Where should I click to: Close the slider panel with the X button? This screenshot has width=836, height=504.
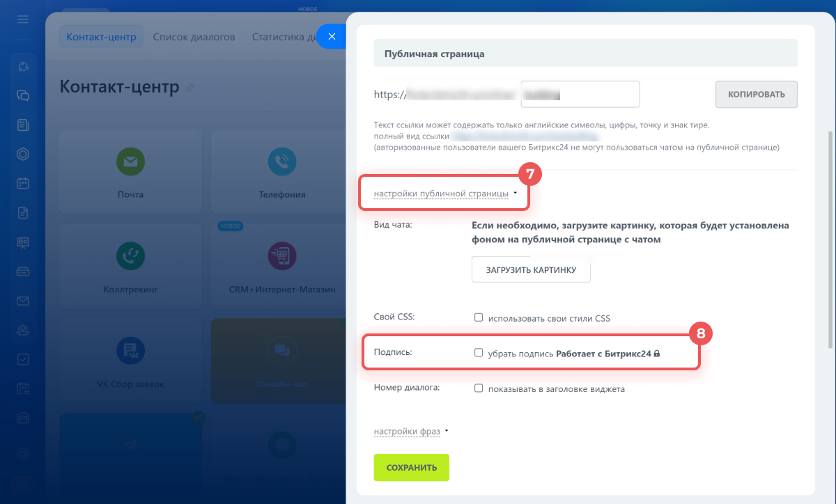pyautogui.click(x=332, y=36)
